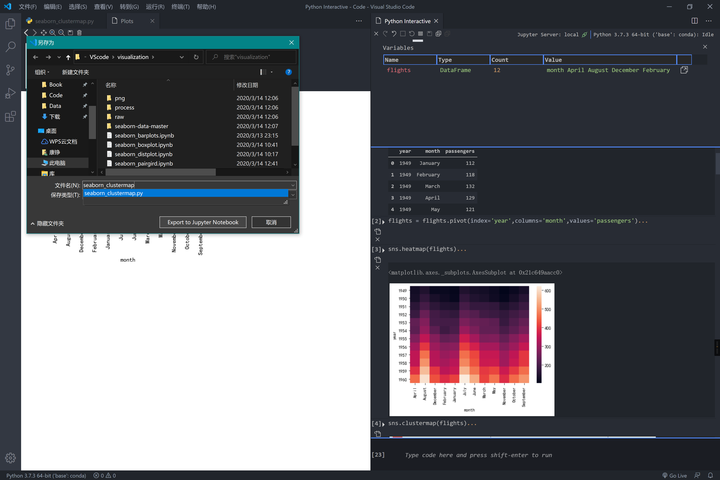Open the 组织 menu dropdown
This screenshot has height=480, width=720.
coord(42,72)
